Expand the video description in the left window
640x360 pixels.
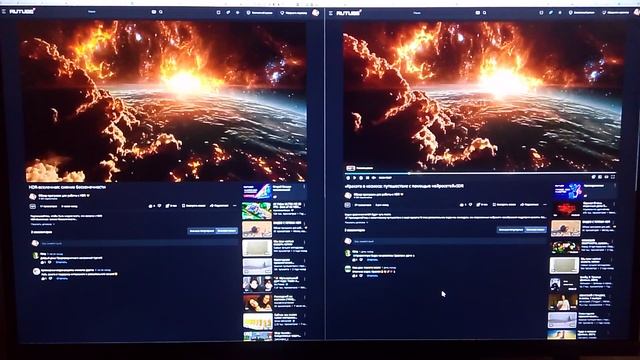click(x=42, y=224)
